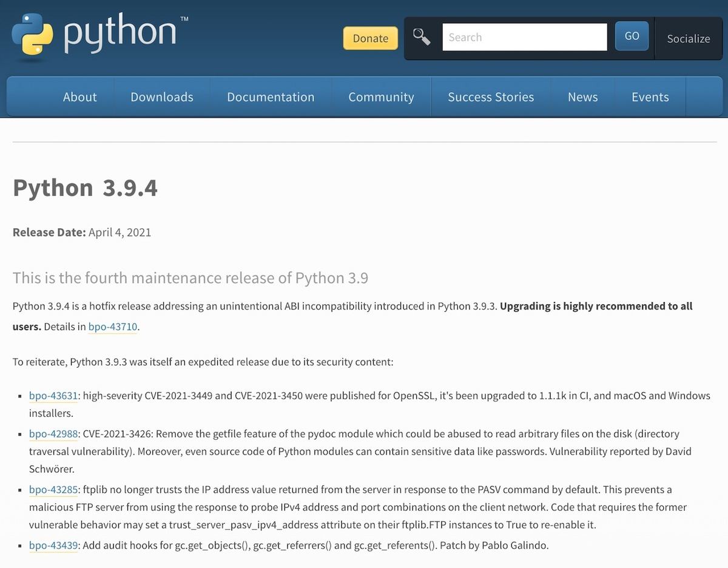Focus the Search input field

click(x=525, y=37)
